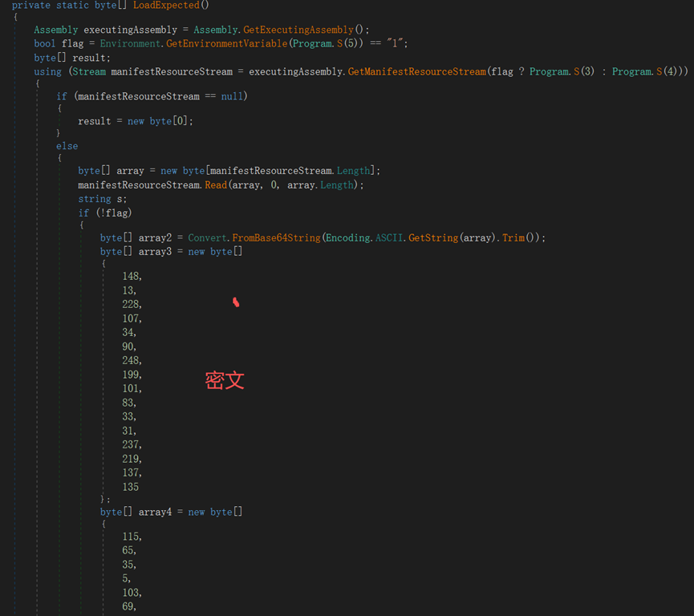Select the Program.S(3) call

[x=560, y=71]
